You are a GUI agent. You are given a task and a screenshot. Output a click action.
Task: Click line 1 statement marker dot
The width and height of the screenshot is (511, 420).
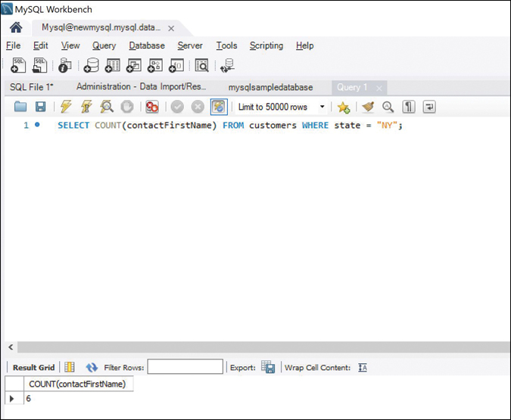37,124
